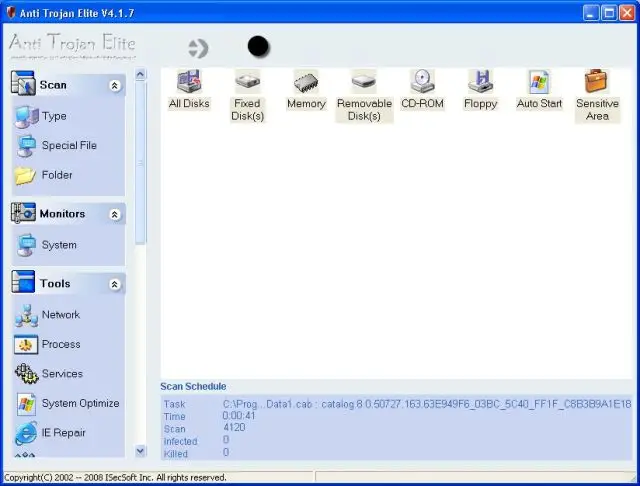Image resolution: width=640 pixels, height=486 pixels.
Task: Minimize the Anti Trojan Elite window
Action: (591, 13)
